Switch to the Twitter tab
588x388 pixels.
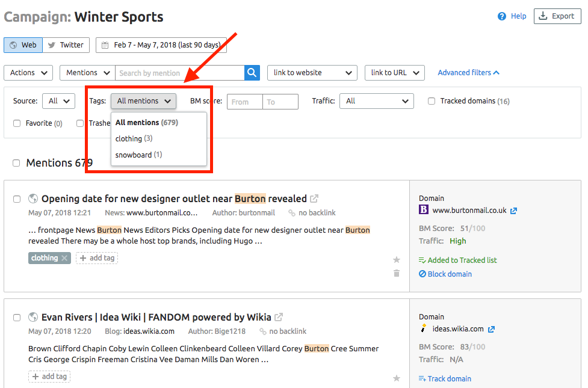pyautogui.click(x=66, y=45)
